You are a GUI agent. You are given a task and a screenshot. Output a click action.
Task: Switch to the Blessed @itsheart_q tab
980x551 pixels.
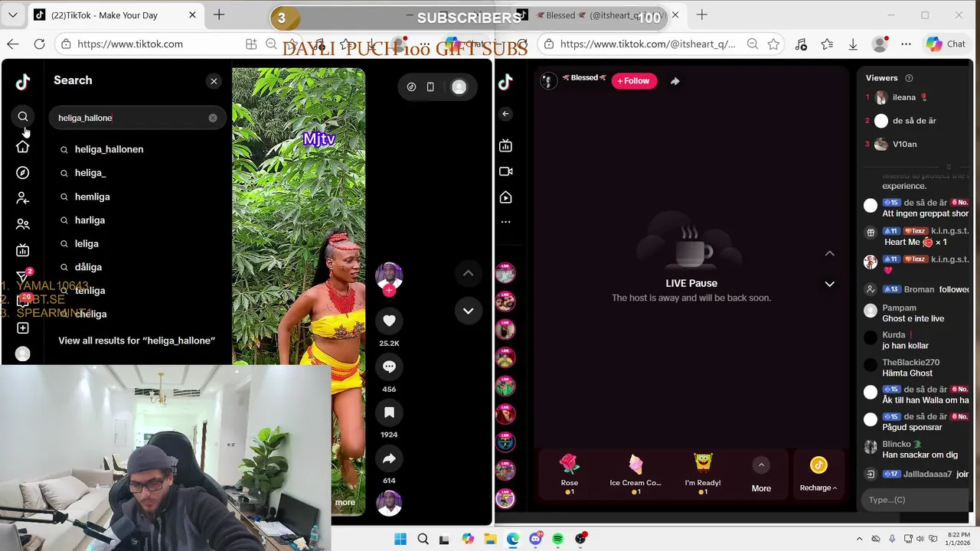tap(597, 15)
